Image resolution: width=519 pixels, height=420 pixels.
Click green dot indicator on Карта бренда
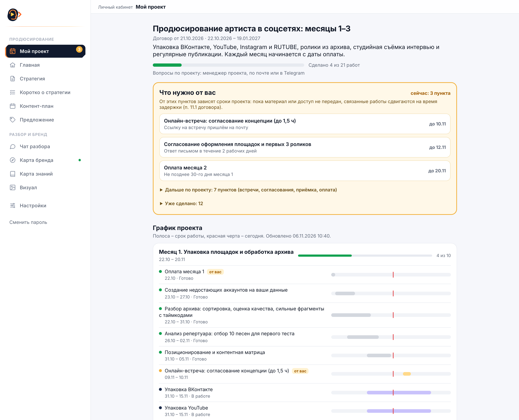tap(80, 160)
